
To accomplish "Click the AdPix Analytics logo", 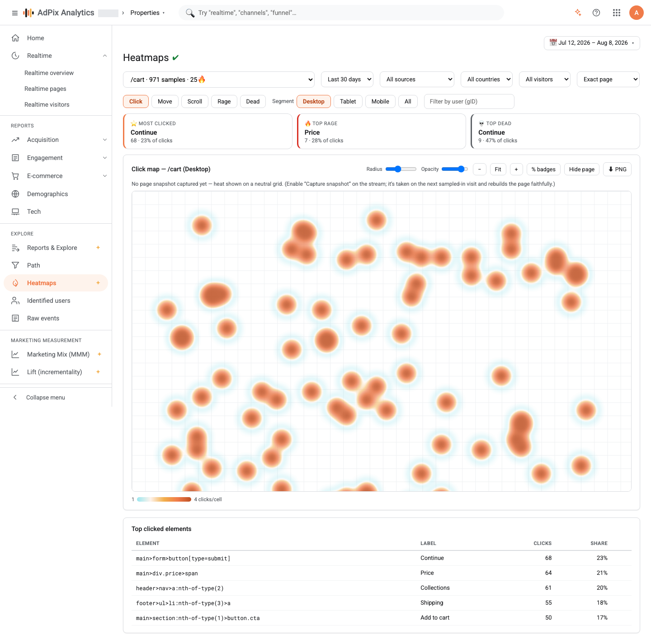I will tap(59, 13).
